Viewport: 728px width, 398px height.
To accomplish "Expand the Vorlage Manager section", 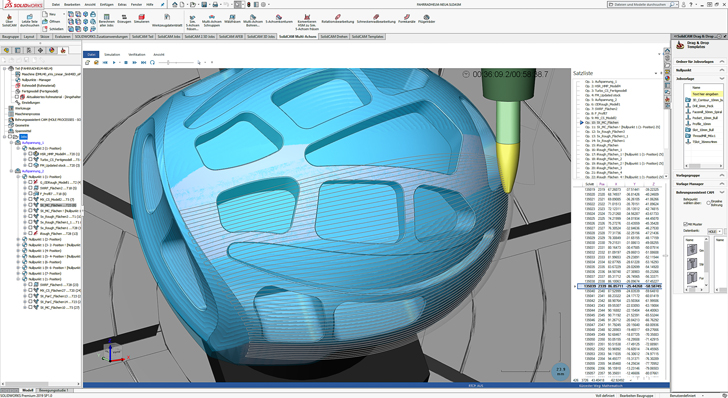I will (722, 184).
